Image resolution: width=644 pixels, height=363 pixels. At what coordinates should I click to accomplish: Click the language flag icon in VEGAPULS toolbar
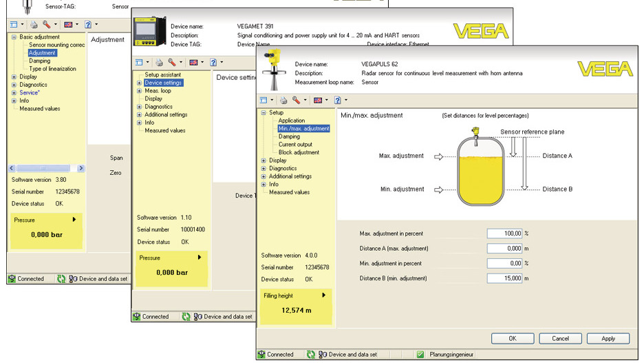(x=318, y=100)
